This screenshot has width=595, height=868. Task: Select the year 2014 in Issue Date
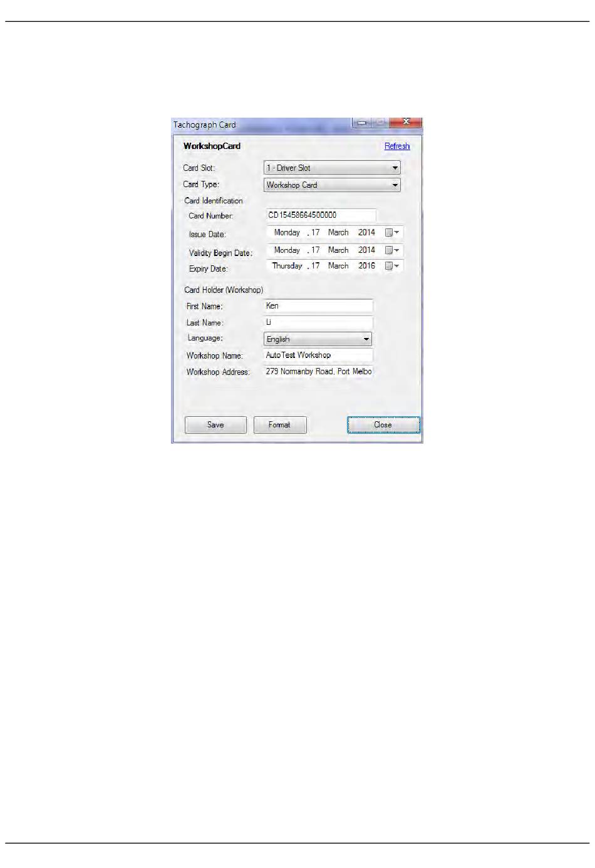(366, 233)
